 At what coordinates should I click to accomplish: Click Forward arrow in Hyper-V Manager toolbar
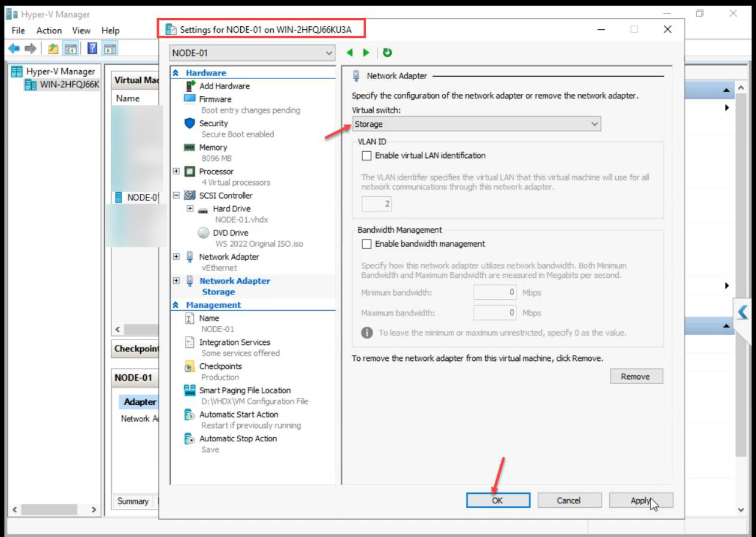30,48
